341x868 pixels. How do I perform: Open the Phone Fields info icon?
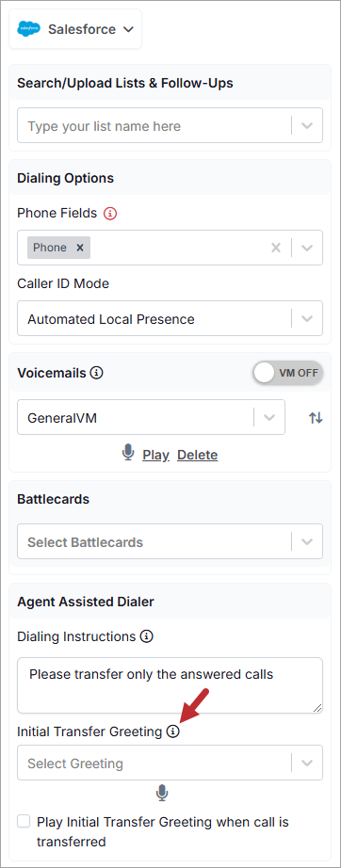pyautogui.click(x=110, y=213)
